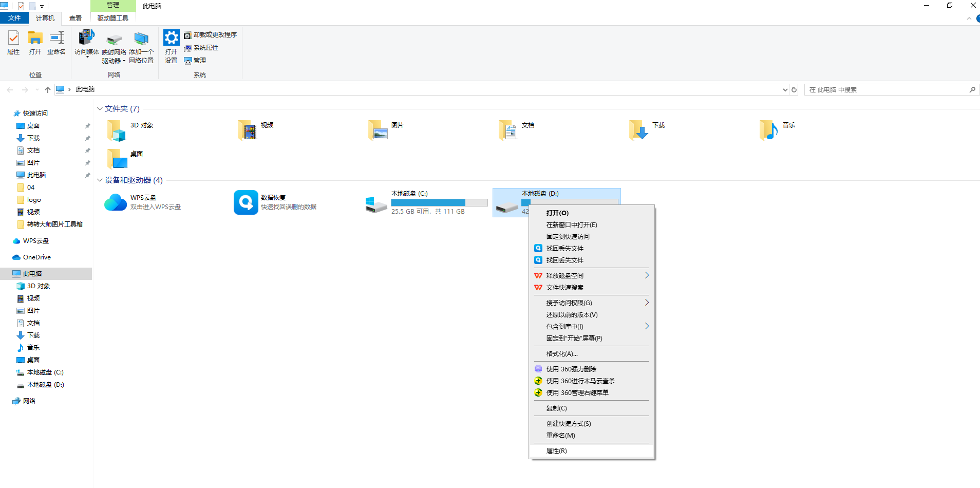
Task: Expand the 释放磁盘空间 submenu
Action: coord(647,275)
